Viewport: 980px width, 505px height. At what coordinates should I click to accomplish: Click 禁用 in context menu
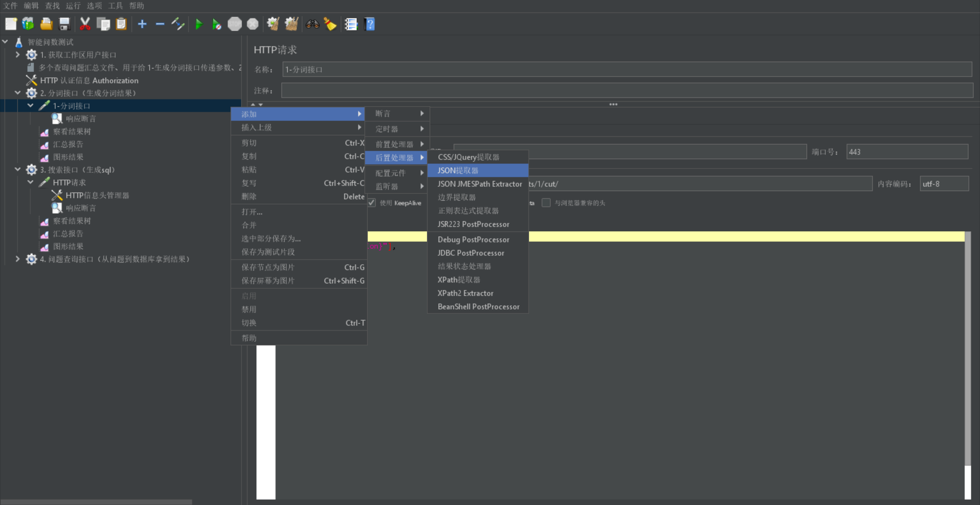(299, 309)
